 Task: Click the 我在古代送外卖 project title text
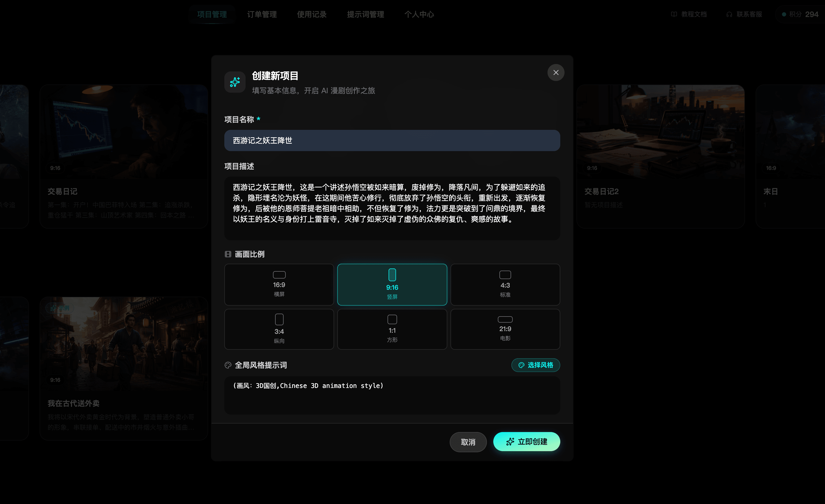click(73, 404)
